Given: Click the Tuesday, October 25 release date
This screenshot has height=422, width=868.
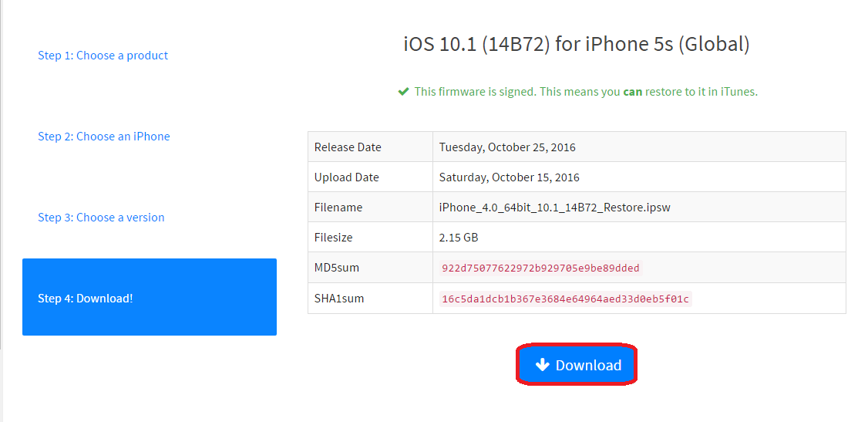Looking at the screenshot, I should point(507,147).
